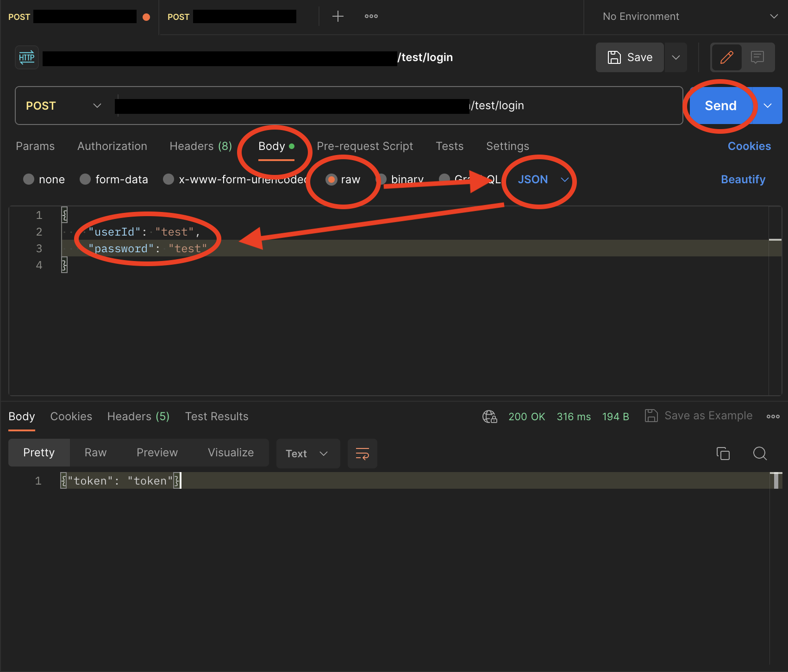Toggle the response line wrap icon
The image size is (788, 672).
[362, 454]
